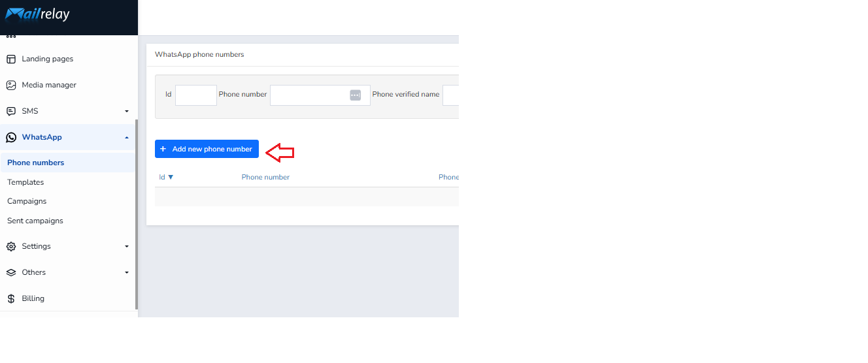Open Landing pages via its icon
The height and width of the screenshot is (363, 868).
(x=11, y=59)
